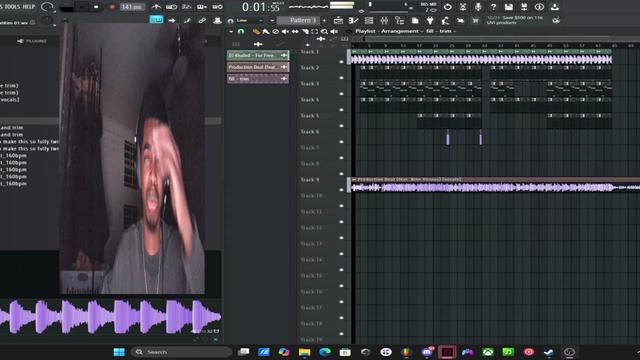Open File Explorer from taskbar
Viewport: 640px width, 360px height.
[304, 352]
